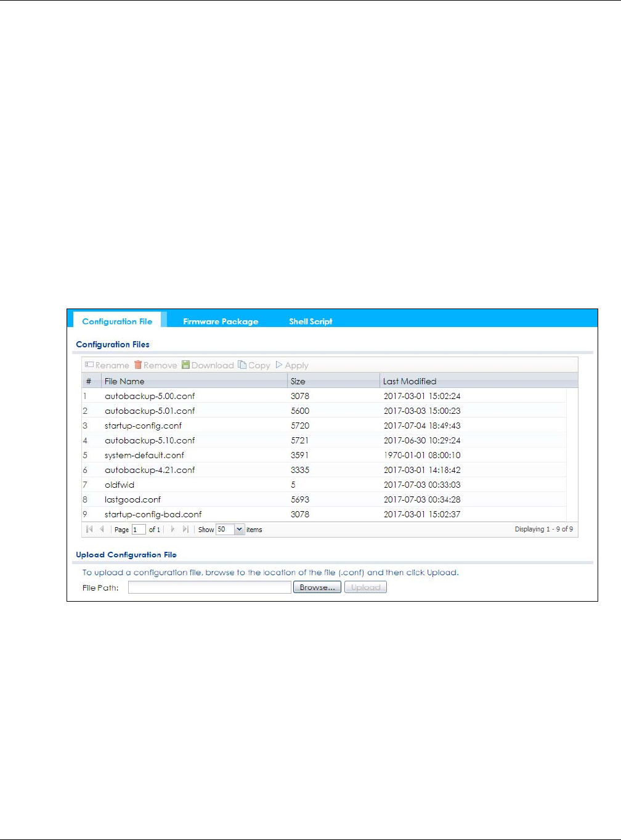Click size value 5721

[x=300, y=440]
